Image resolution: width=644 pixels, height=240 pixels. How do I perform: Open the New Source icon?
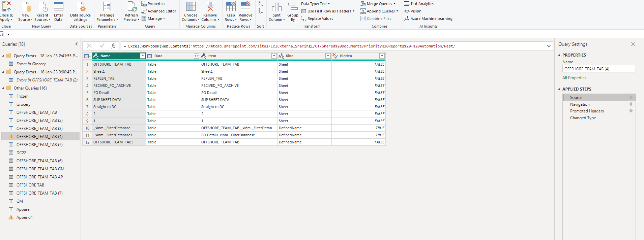(x=26, y=7)
